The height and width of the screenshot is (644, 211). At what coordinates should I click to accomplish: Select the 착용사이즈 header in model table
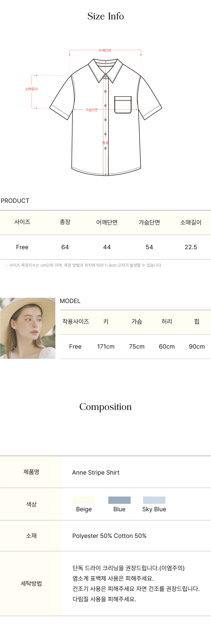[x=76, y=321]
